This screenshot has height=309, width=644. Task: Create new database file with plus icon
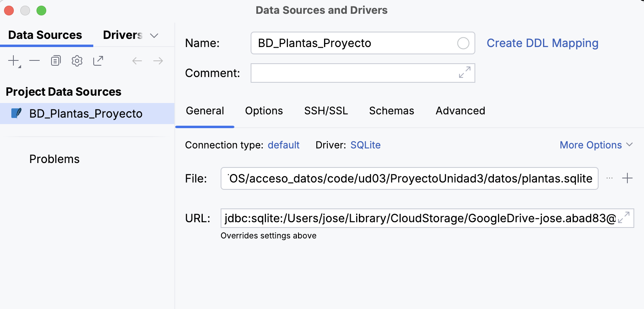[627, 178]
